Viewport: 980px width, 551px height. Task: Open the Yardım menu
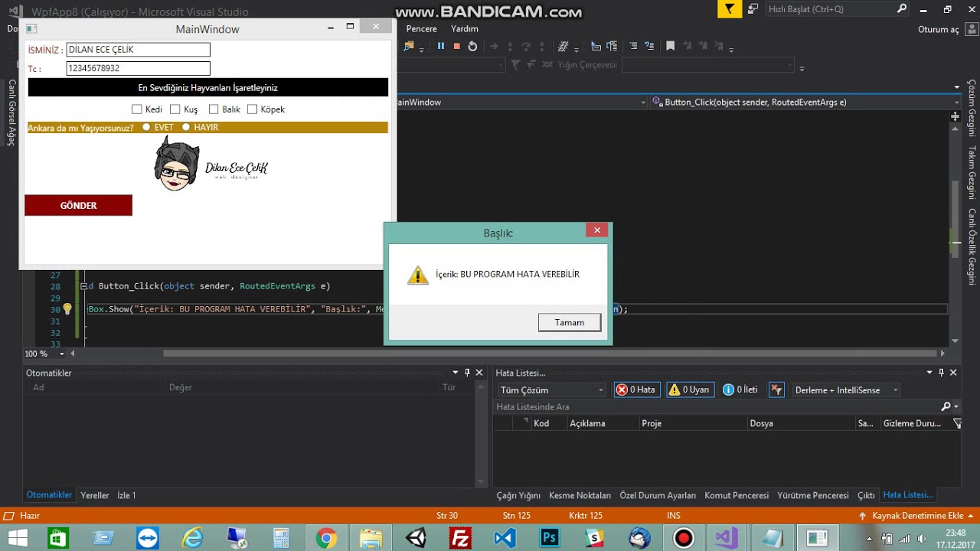465,29
